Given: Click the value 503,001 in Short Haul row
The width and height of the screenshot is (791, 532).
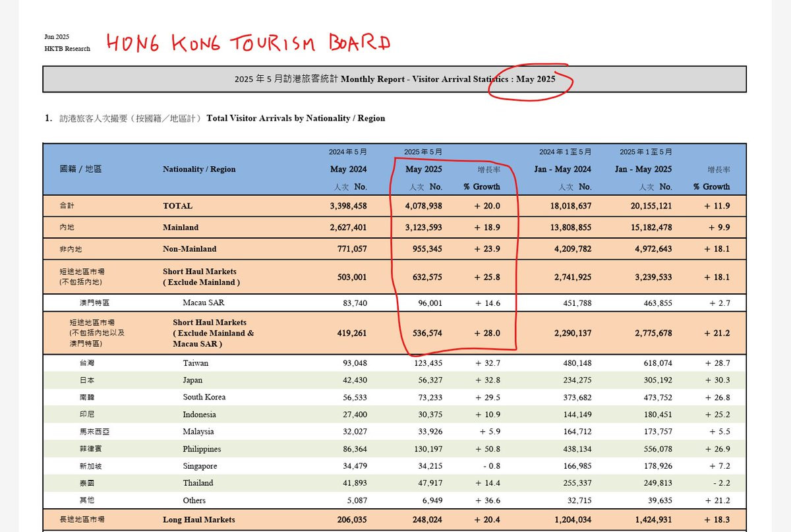Looking at the screenshot, I should click(353, 277).
